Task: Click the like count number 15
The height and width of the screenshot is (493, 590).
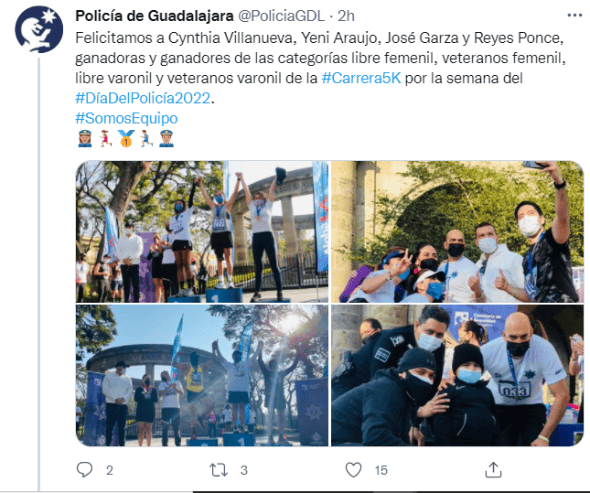Action: [381, 470]
